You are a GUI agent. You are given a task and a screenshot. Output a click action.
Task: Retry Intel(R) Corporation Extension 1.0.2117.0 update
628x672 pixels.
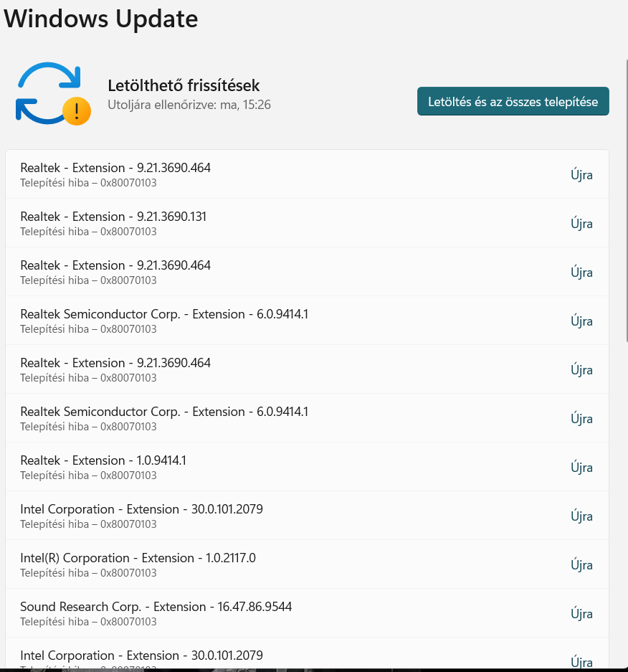coord(581,565)
